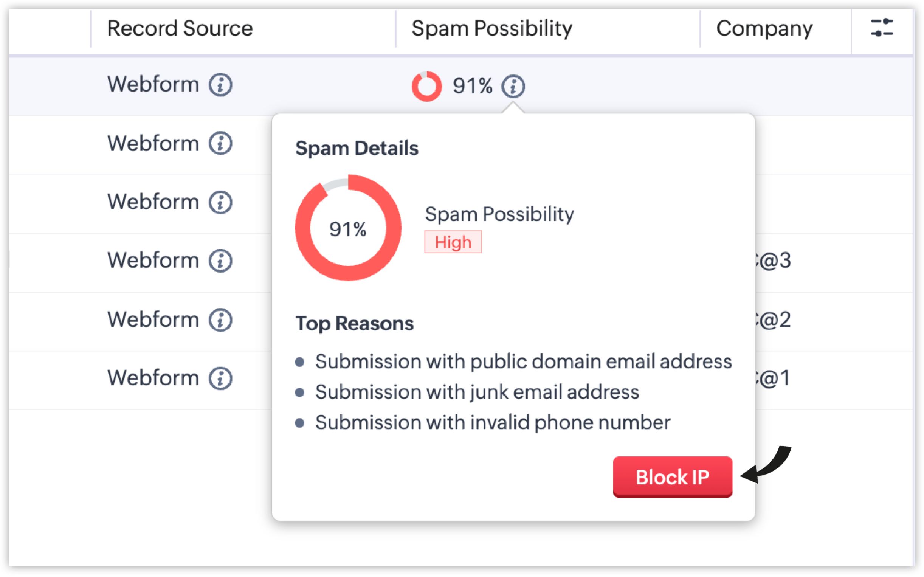Click the large 91% donut chart

pos(348,228)
